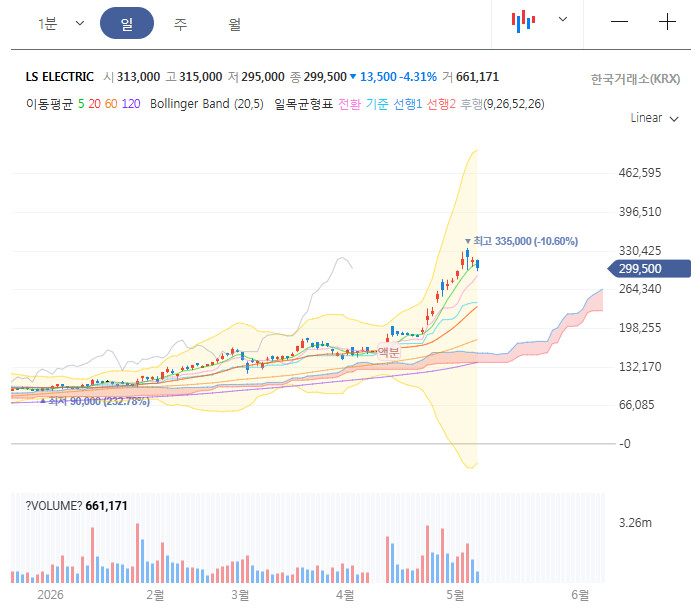Click the 거 661,171 volume value in header
Image resolution: width=695 pixels, height=609 pixels.
click(x=471, y=77)
